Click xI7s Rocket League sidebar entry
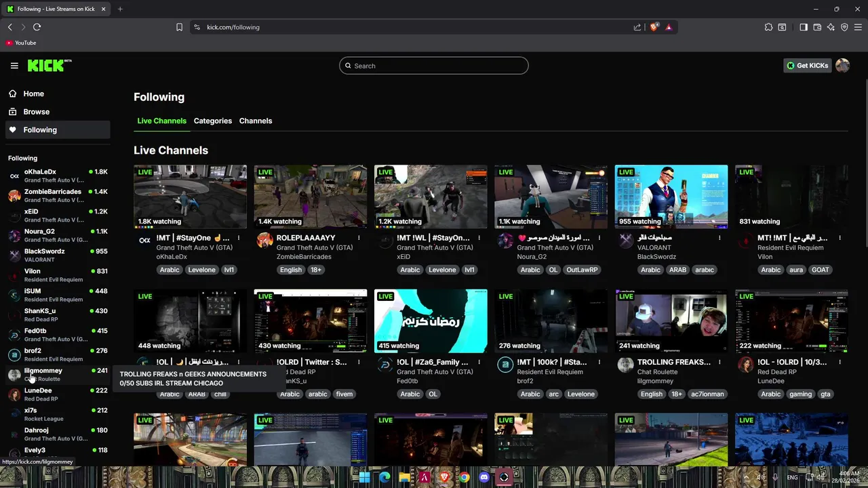Screen dimensions: 868x488 [x=58, y=414]
